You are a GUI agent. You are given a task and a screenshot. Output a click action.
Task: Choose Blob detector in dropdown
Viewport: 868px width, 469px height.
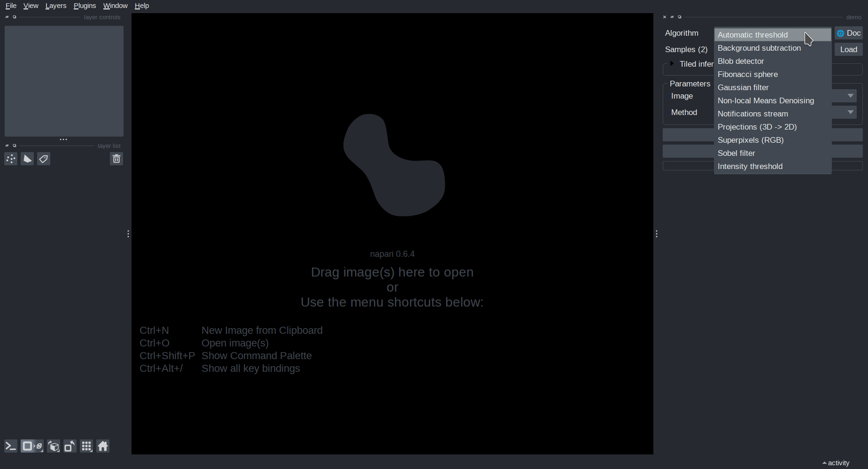coord(741,61)
